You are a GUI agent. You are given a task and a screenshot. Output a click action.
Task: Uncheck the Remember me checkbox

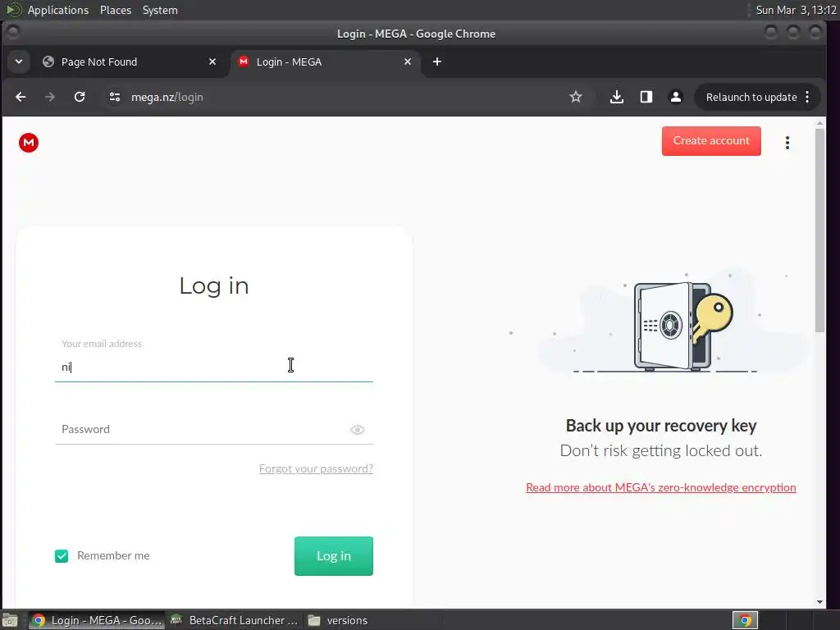pyautogui.click(x=62, y=556)
